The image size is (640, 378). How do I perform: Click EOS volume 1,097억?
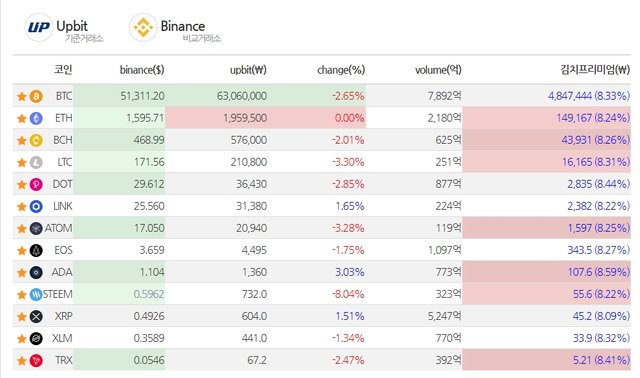(x=444, y=251)
